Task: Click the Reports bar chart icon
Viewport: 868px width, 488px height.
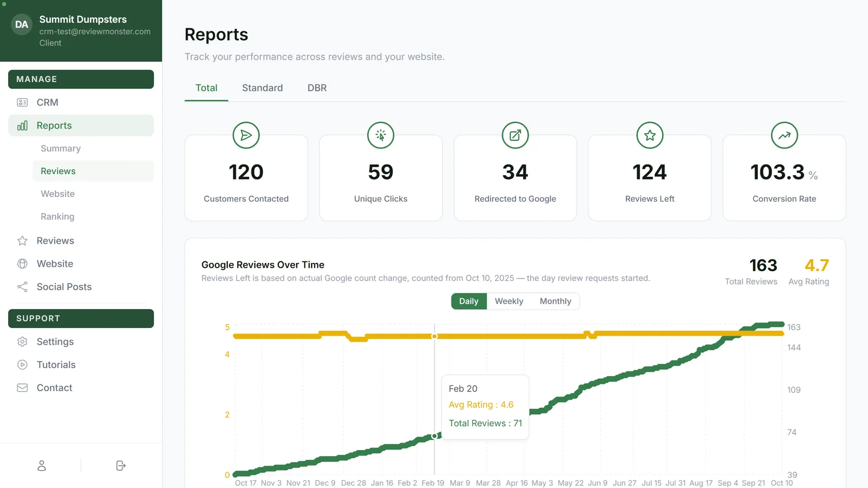Action: [22, 126]
